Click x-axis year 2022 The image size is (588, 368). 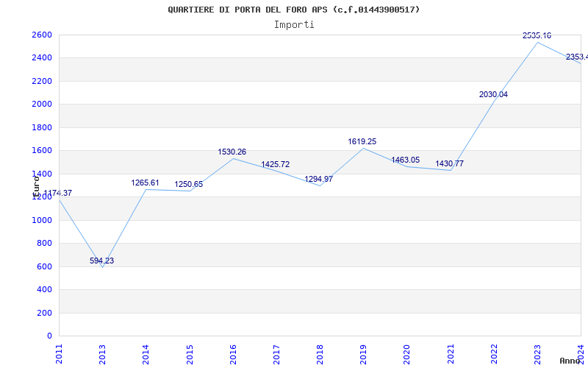(494, 355)
